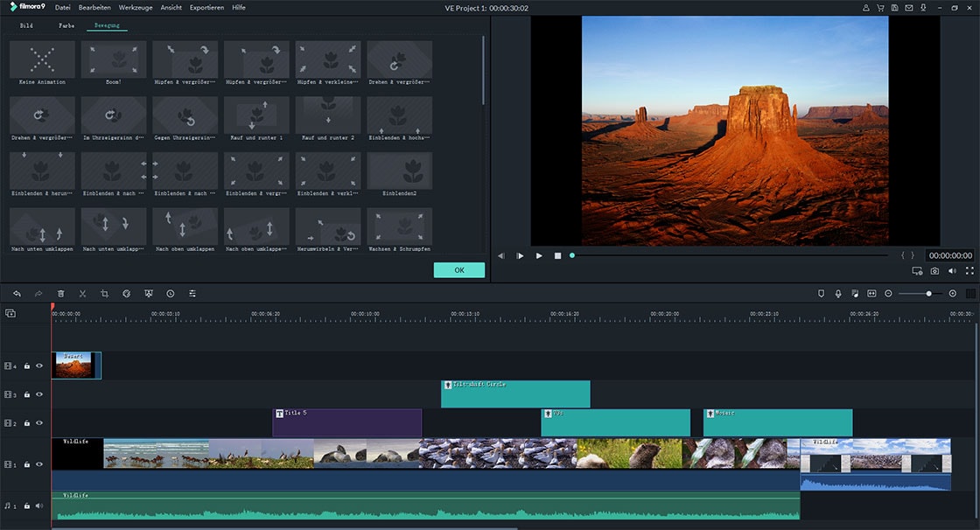The width and height of the screenshot is (980, 530).
Task: Open the user account icon
Action: pyautogui.click(x=865, y=8)
